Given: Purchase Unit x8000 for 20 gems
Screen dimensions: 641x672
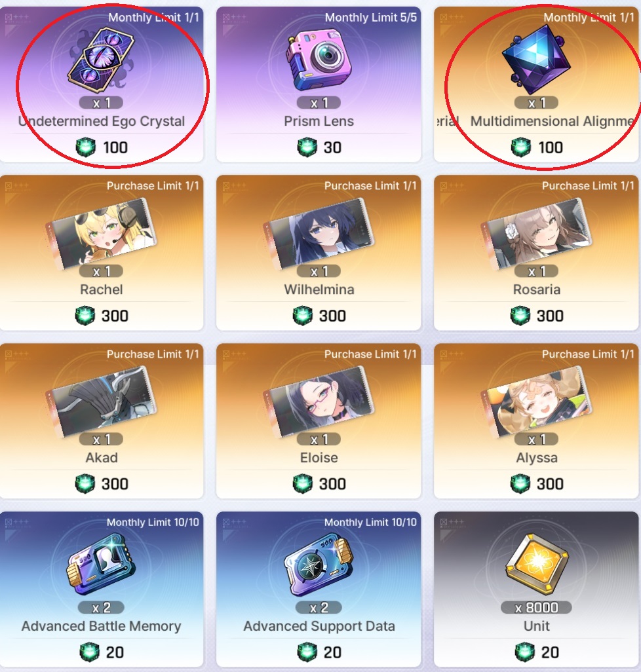Looking at the screenshot, I should (x=537, y=652).
